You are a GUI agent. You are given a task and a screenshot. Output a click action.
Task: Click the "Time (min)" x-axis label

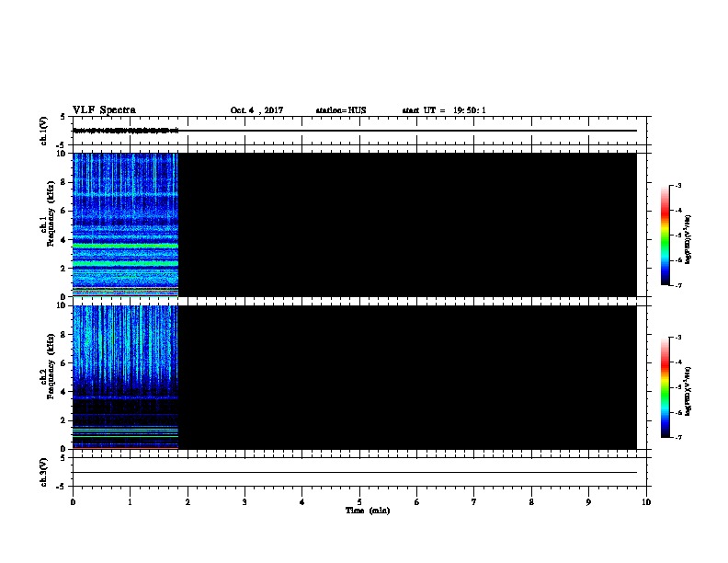[368, 511]
